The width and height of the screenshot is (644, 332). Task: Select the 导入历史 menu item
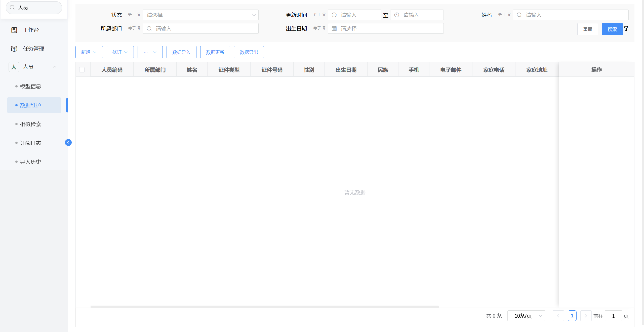30,162
